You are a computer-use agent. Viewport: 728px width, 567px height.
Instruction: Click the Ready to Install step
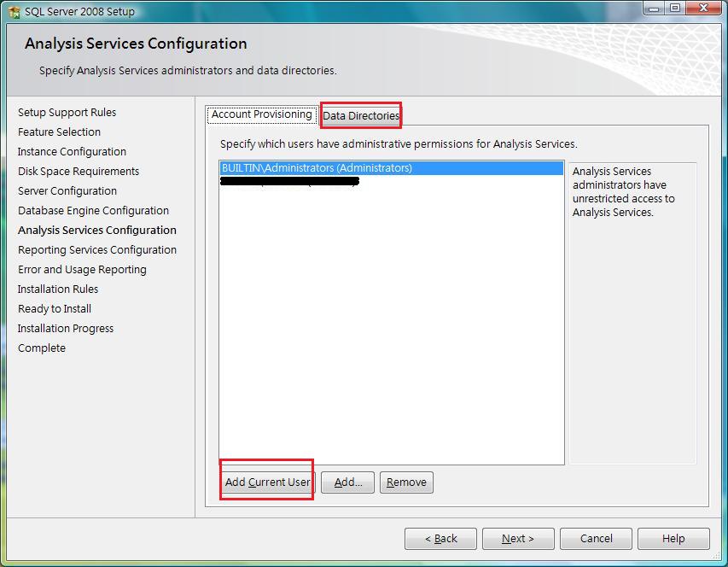pyautogui.click(x=55, y=309)
